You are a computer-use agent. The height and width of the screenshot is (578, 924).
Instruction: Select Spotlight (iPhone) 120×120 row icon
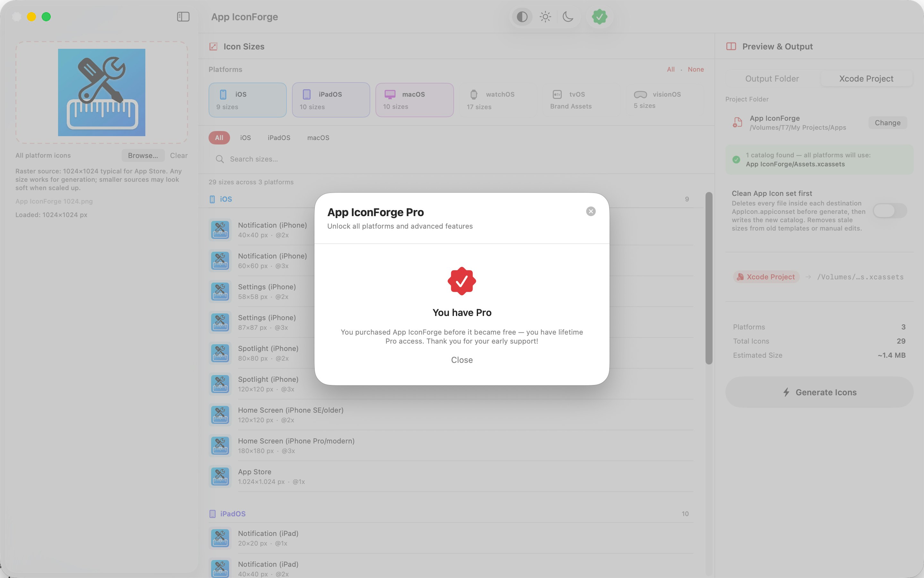[220, 384]
